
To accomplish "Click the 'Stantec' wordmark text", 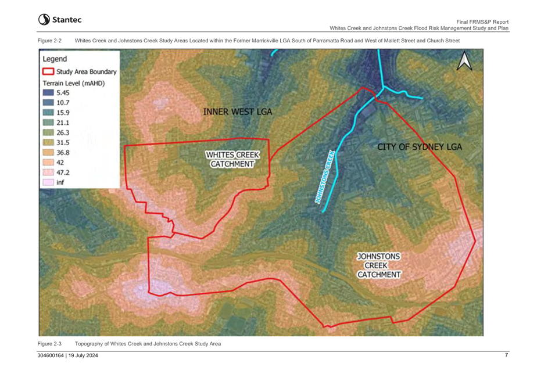I will point(67,20).
